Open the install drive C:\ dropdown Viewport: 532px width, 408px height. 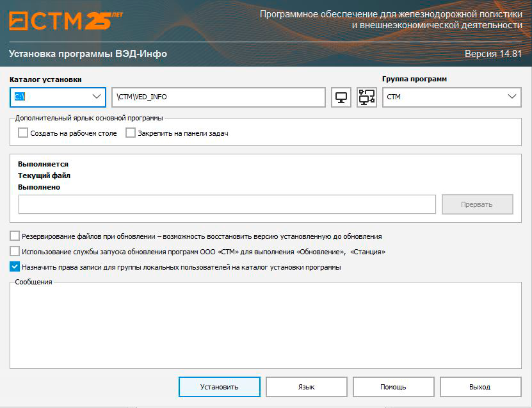point(58,97)
